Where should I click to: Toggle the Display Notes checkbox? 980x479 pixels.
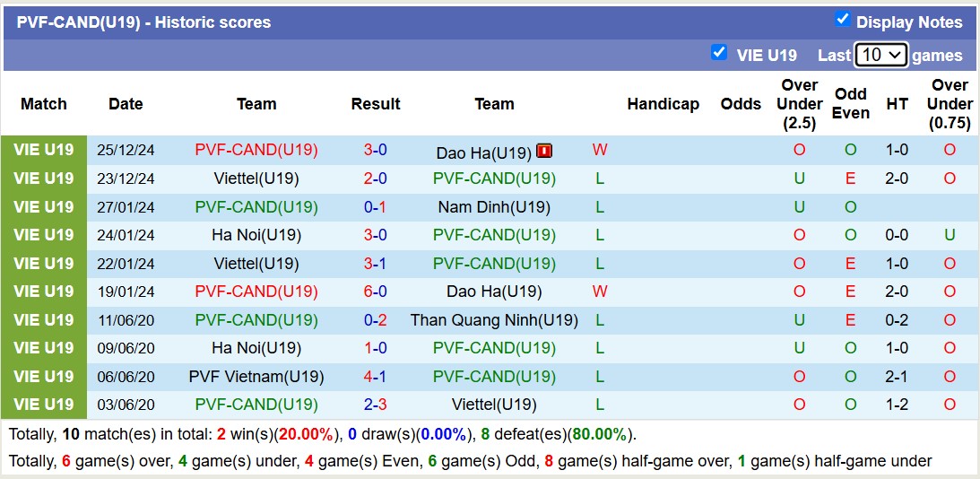click(x=842, y=19)
